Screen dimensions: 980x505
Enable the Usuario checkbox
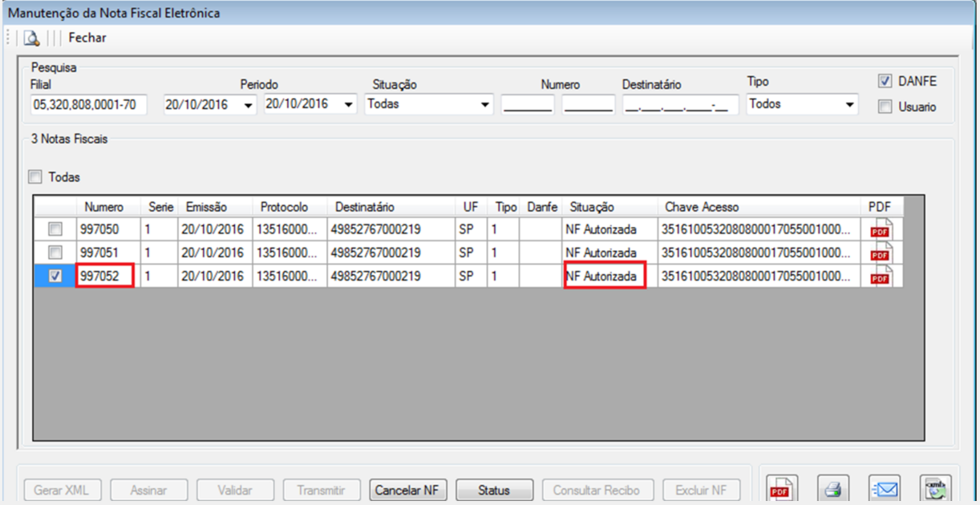click(x=885, y=107)
